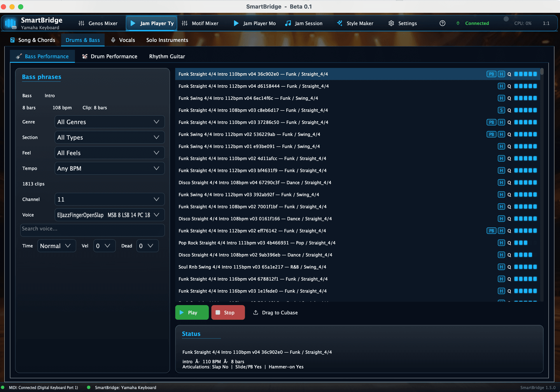This screenshot has height=392, width=560.
Task: Click the red Stop button
Action: 228,312
